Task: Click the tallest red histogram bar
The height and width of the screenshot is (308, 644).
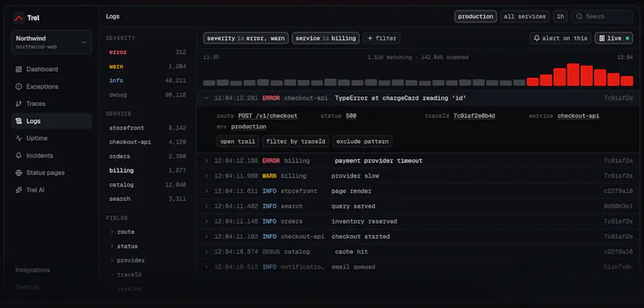Action: click(573, 75)
